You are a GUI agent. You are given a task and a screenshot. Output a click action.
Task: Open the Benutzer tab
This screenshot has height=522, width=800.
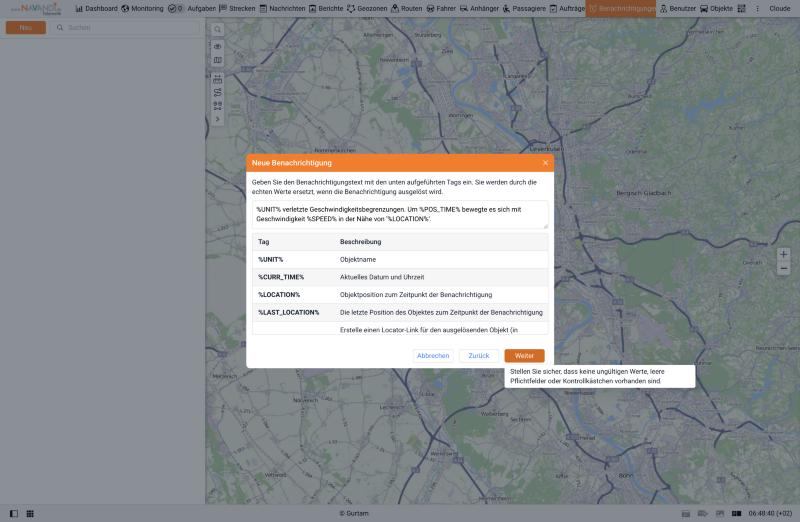[x=678, y=9]
